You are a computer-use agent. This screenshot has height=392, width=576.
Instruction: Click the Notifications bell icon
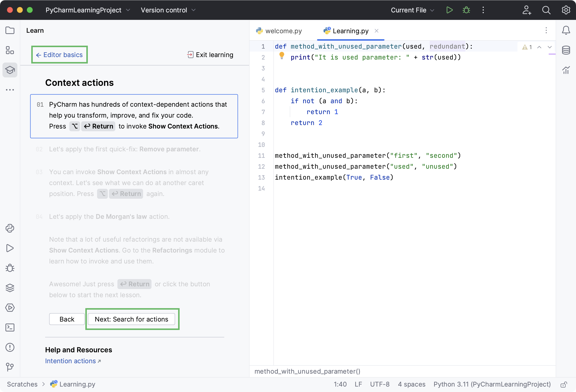click(x=566, y=30)
